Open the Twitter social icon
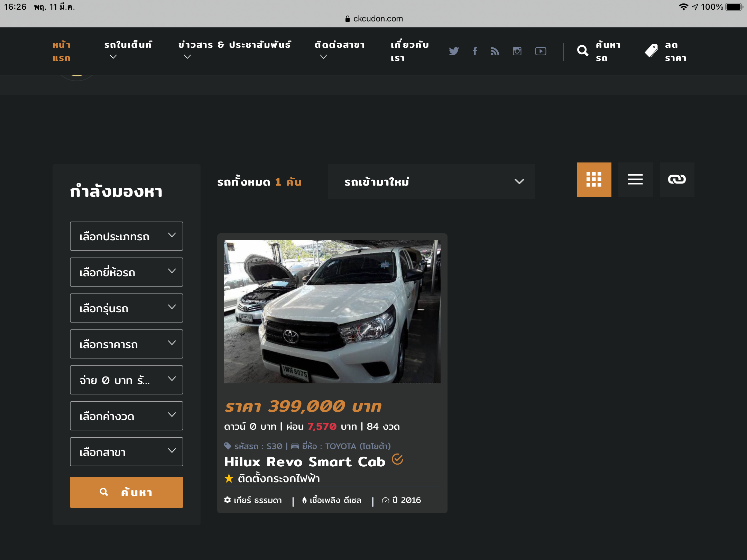 pos(454,51)
